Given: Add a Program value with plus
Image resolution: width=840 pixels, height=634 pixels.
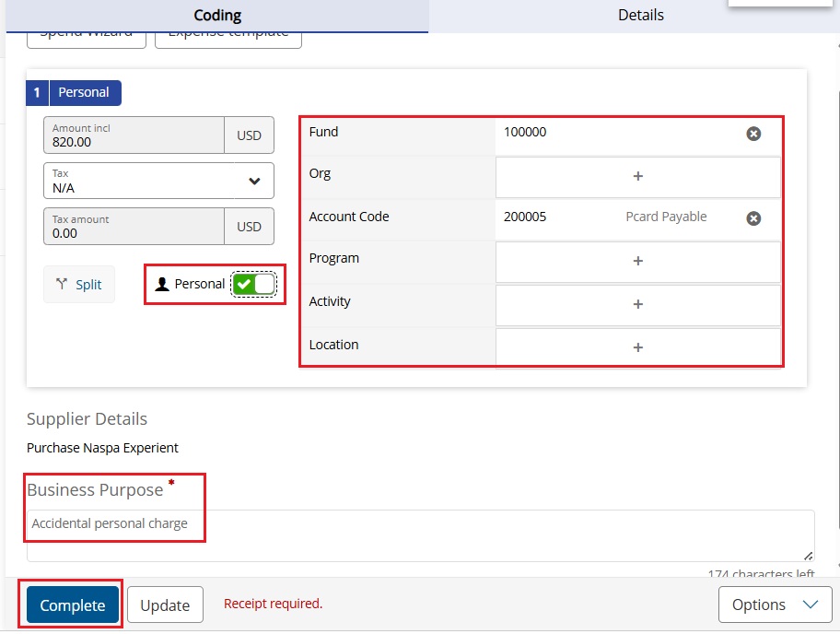Looking at the screenshot, I should (x=637, y=262).
